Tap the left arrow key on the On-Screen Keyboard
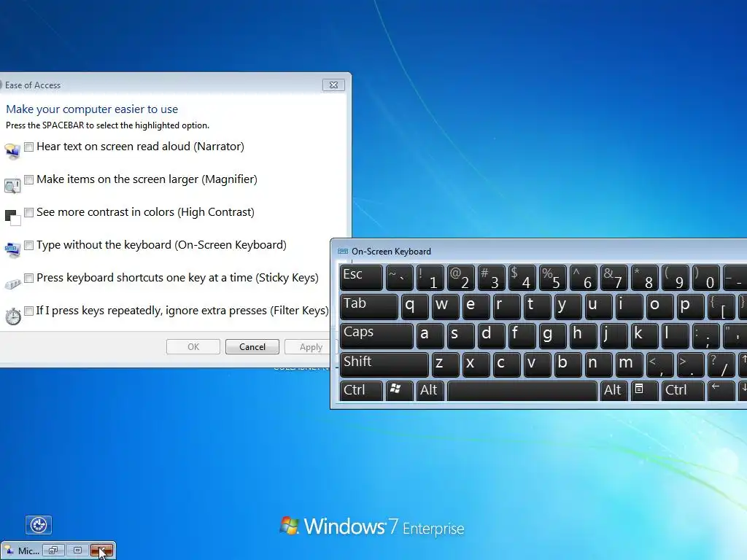This screenshot has height=560, width=747. tap(721, 390)
